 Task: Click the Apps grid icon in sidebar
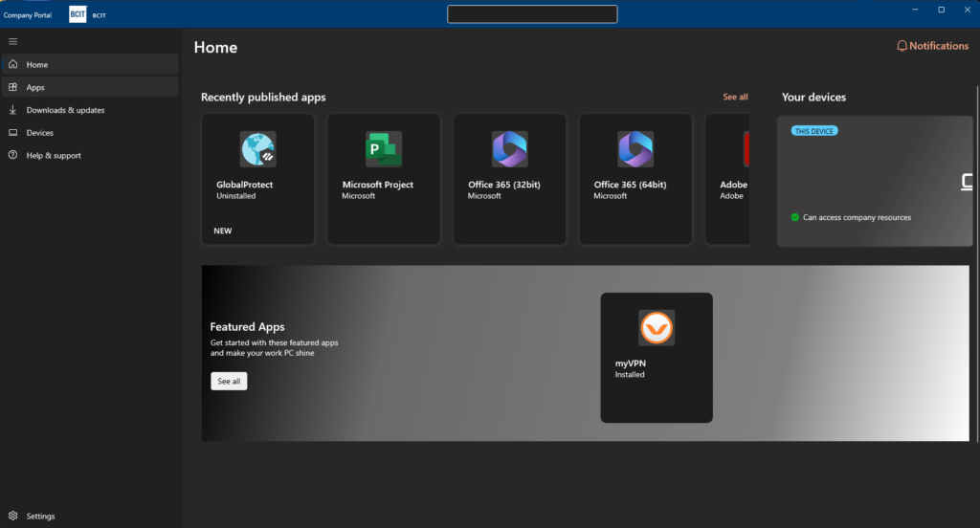coord(13,87)
